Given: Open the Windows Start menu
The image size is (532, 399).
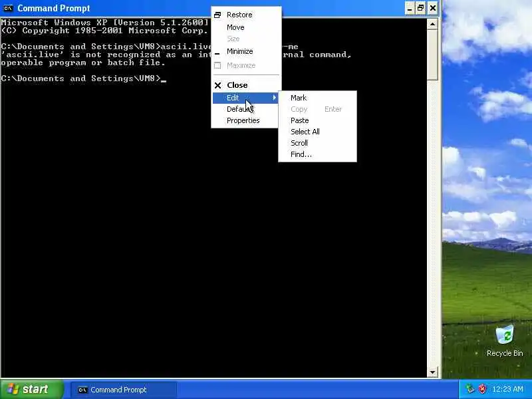Looking at the screenshot, I should pyautogui.click(x=31, y=389).
